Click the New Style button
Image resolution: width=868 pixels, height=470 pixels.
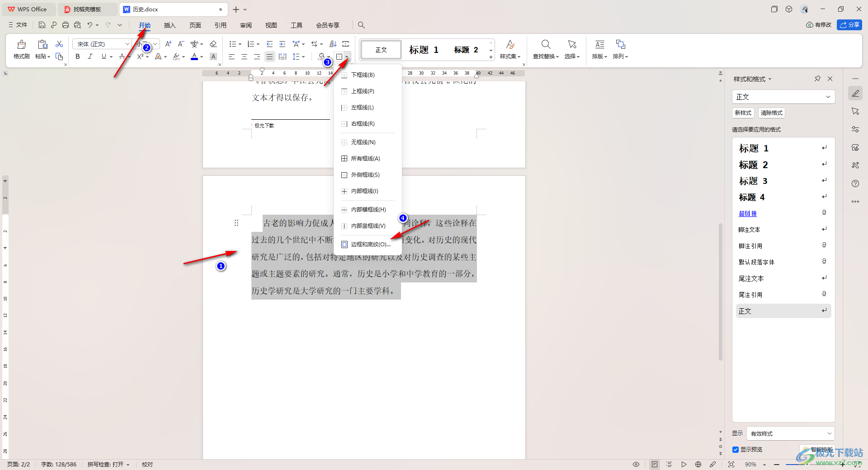tap(743, 113)
